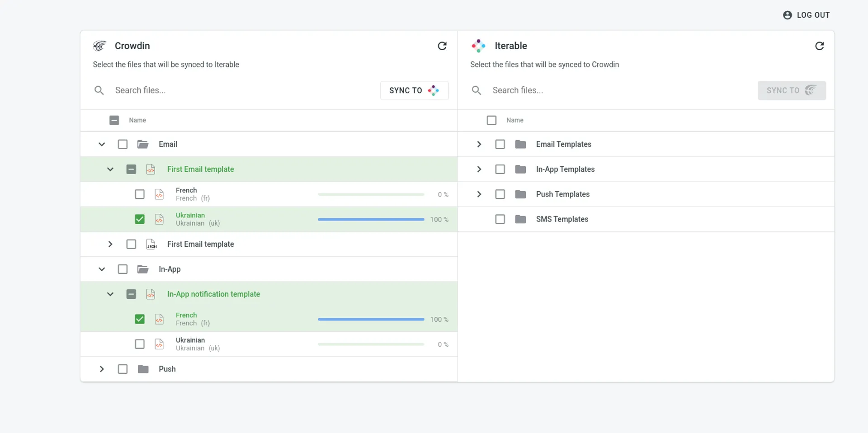
Task: Focus the Iterable Search files field
Action: 622,90
